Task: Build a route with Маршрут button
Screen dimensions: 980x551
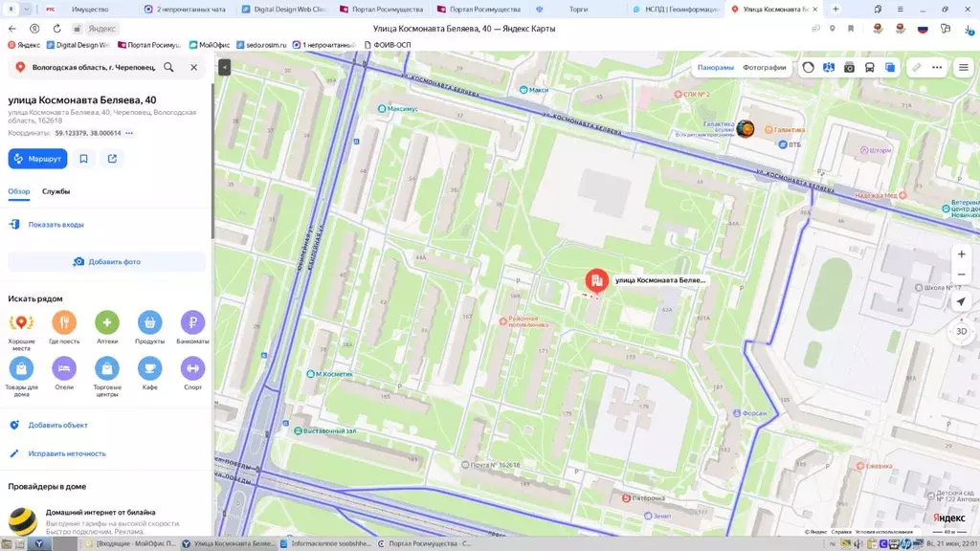Action: point(37,159)
